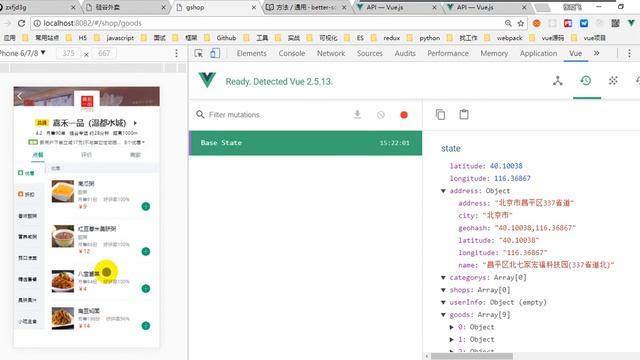
Task: Select the Vuex history clock icon
Action: click(586, 81)
